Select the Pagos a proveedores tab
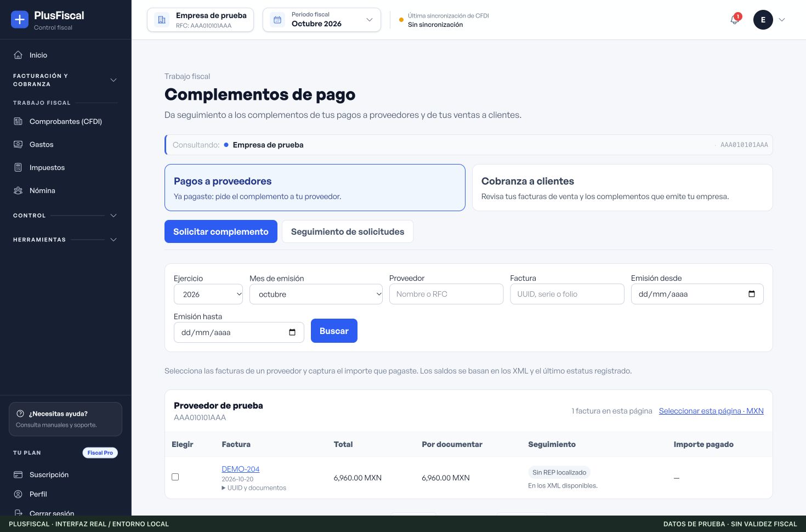 coord(315,188)
